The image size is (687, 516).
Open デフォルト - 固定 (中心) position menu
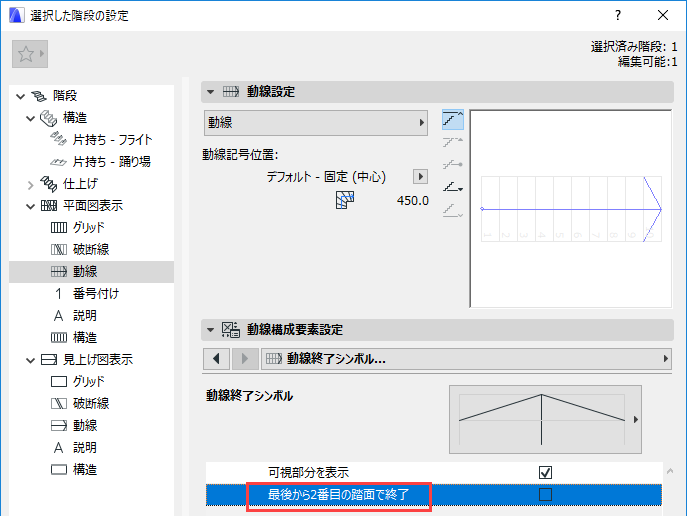click(421, 177)
